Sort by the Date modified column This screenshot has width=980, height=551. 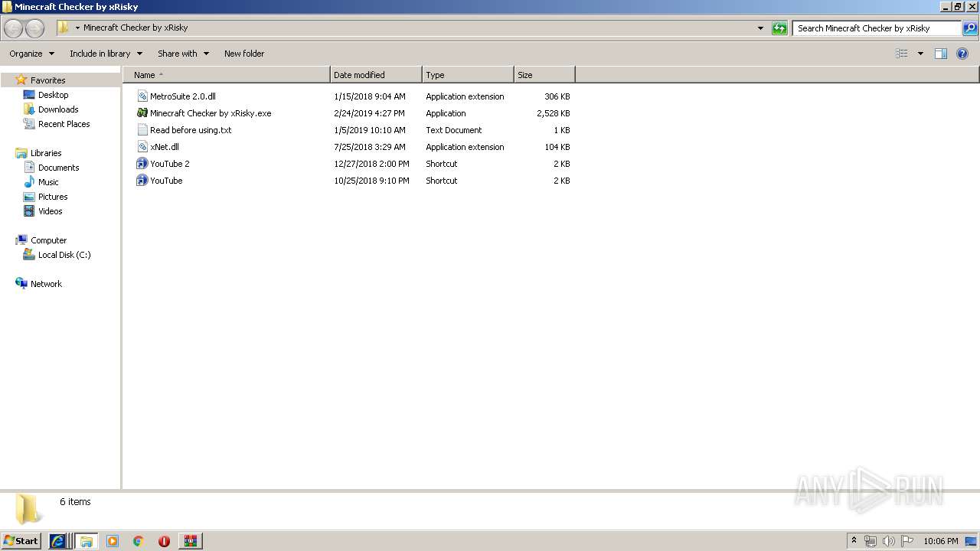coord(376,75)
